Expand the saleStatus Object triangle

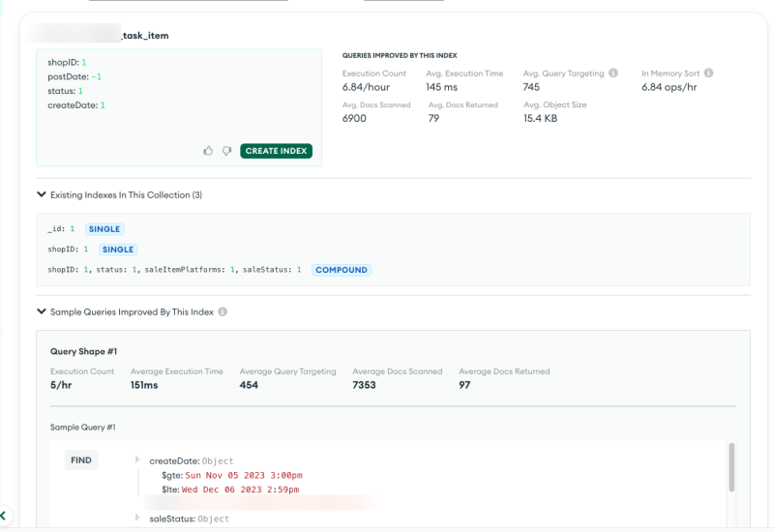pos(137,518)
